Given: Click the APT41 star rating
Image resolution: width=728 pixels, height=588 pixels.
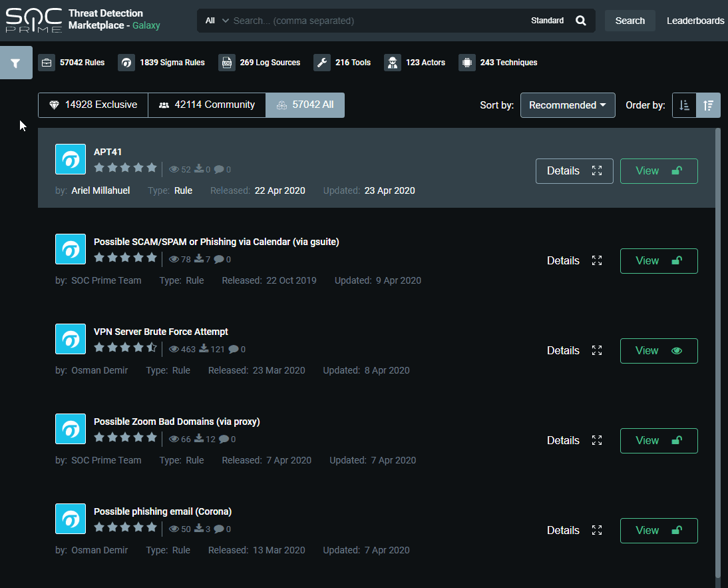Looking at the screenshot, I should pyautogui.click(x=125, y=168).
